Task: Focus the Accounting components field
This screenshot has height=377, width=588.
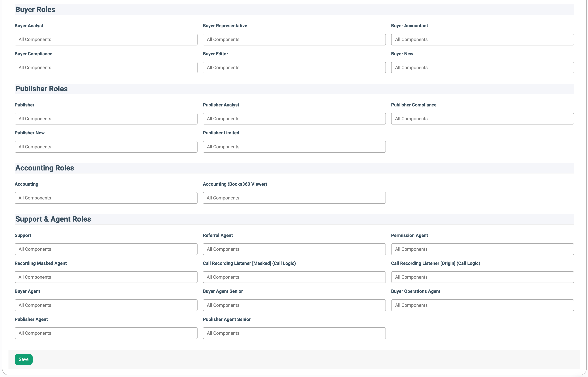Action: click(x=106, y=198)
